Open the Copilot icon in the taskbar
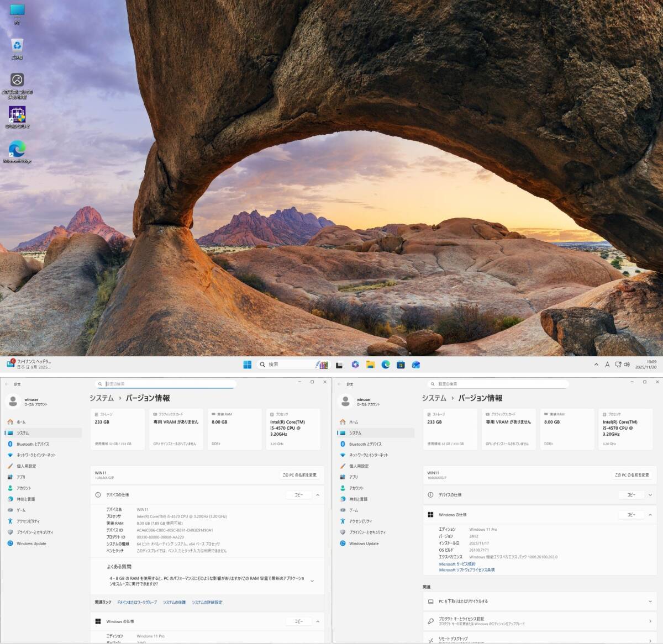663x644 pixels. click(355, 365)
